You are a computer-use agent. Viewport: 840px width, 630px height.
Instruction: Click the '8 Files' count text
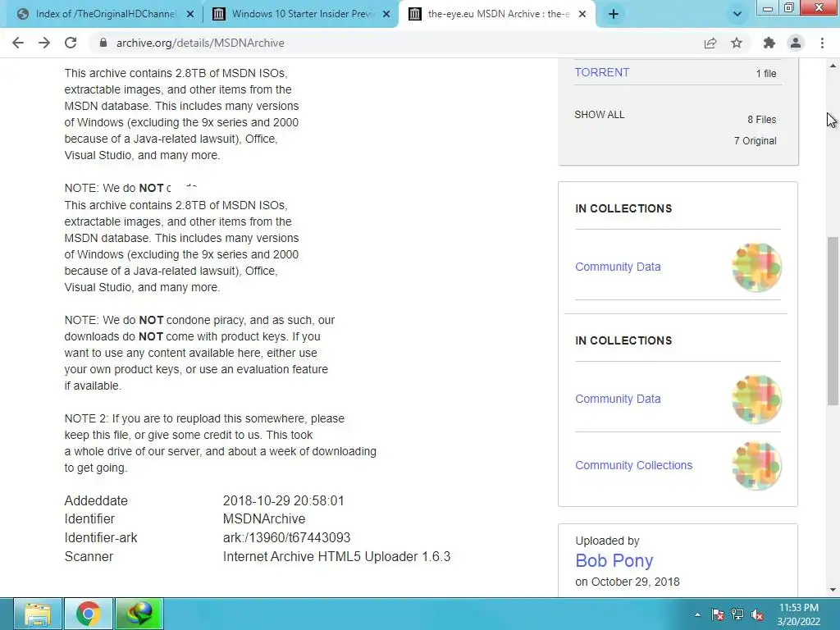click(762, 120)
